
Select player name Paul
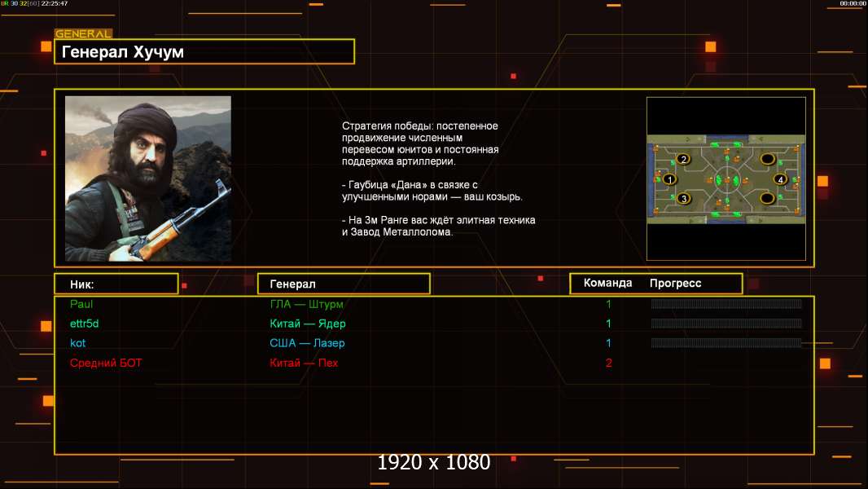[81, 304]
